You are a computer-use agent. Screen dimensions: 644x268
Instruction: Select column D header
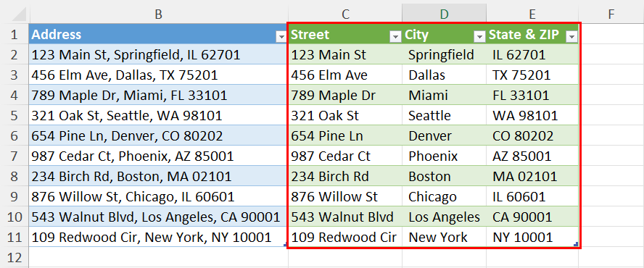pos(444,14)
